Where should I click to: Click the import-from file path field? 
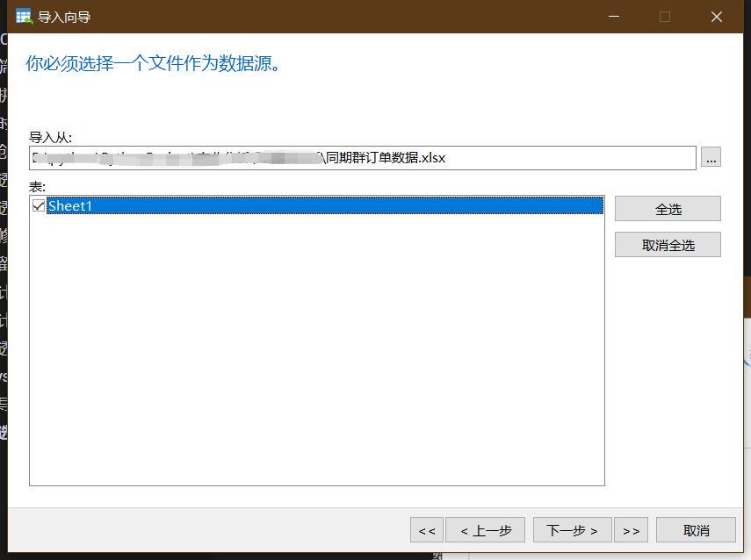[x=363, y=158]
